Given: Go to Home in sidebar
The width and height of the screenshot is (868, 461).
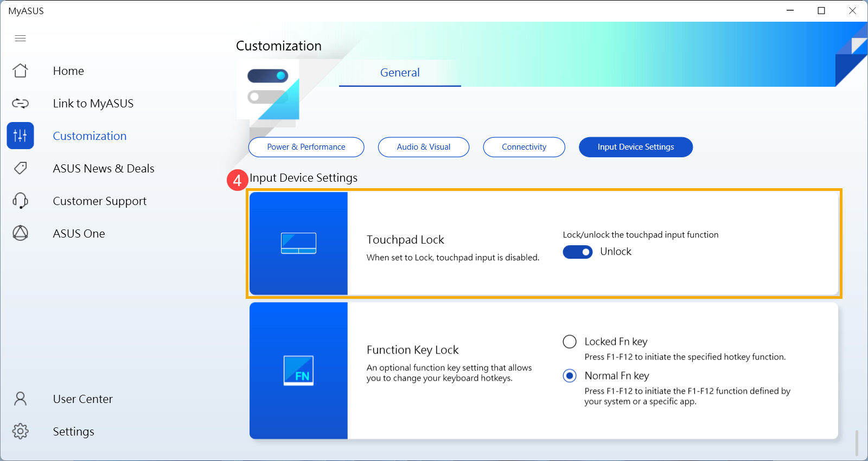Looking at the screenshot, I should pyautogui.click(x=68, y=71).
